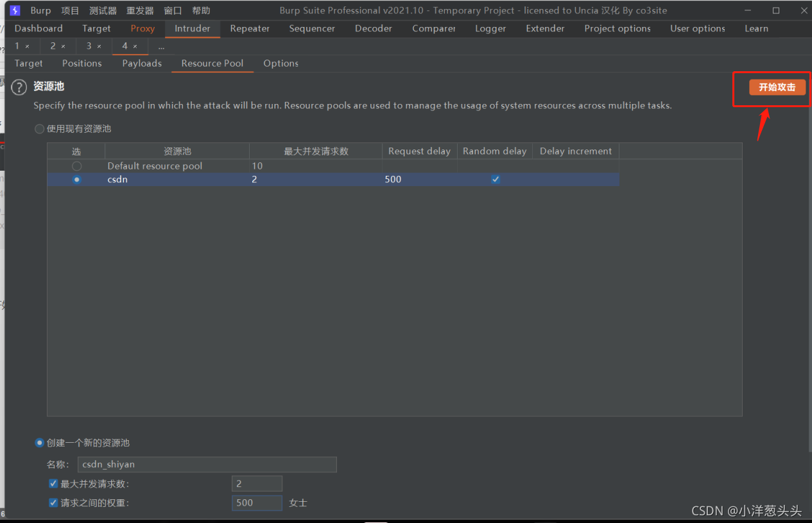The image size is (812, 523).
Task: Select Intruder attack tab 2
Action: click(x=53, y=46)
